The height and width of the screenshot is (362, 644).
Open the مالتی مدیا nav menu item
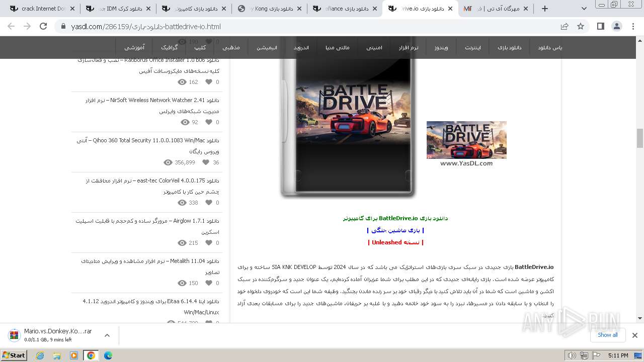(337, 47)
